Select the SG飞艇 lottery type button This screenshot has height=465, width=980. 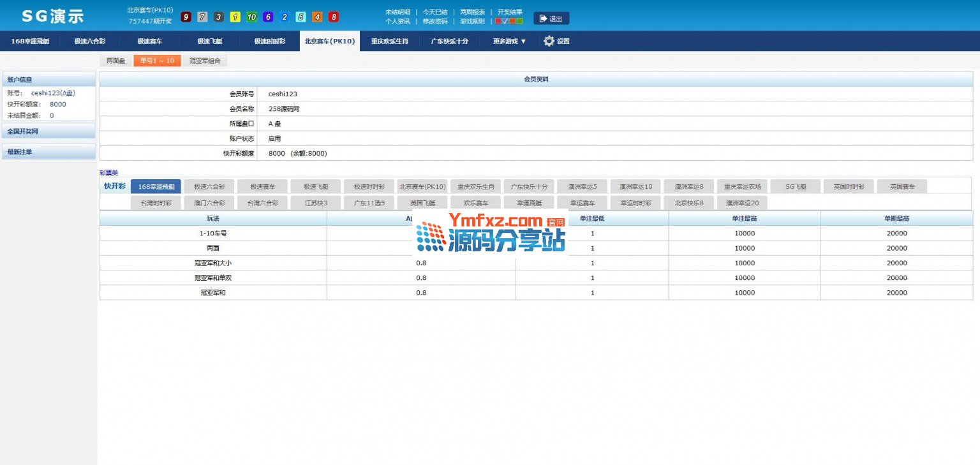coord(796,186)
